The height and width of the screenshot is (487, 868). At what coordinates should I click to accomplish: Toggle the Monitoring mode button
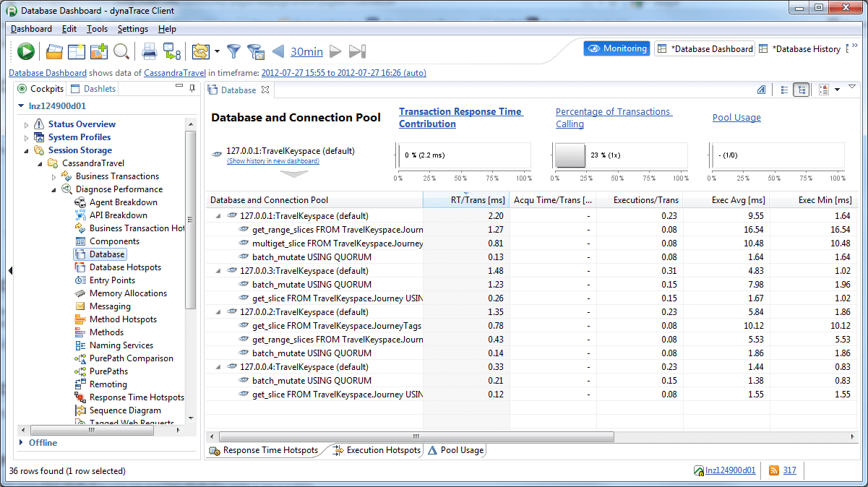[617, 48]
